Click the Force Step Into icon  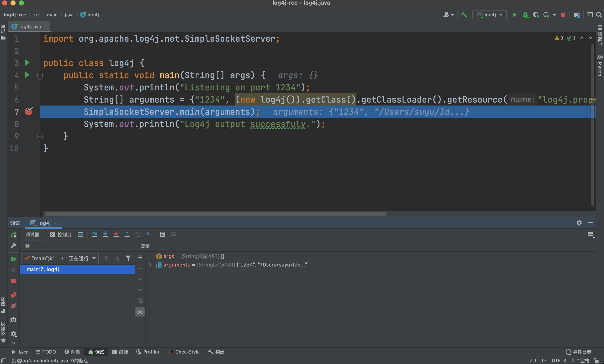[x=116, y=234]
